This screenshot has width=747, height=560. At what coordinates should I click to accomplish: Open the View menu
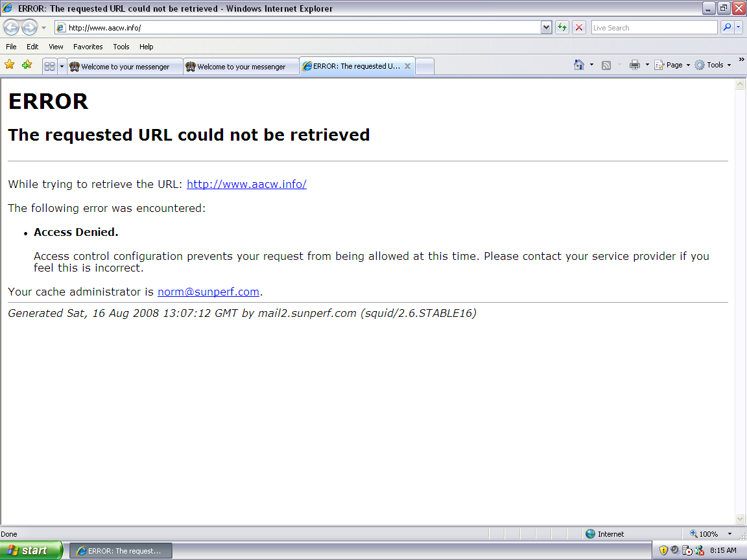(x=56, y=47)
